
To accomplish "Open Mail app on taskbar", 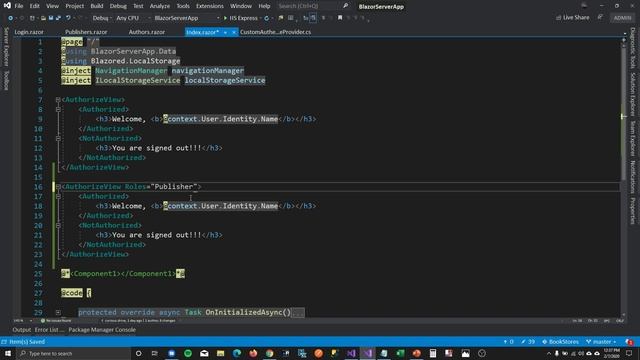I will click(204, 353).
